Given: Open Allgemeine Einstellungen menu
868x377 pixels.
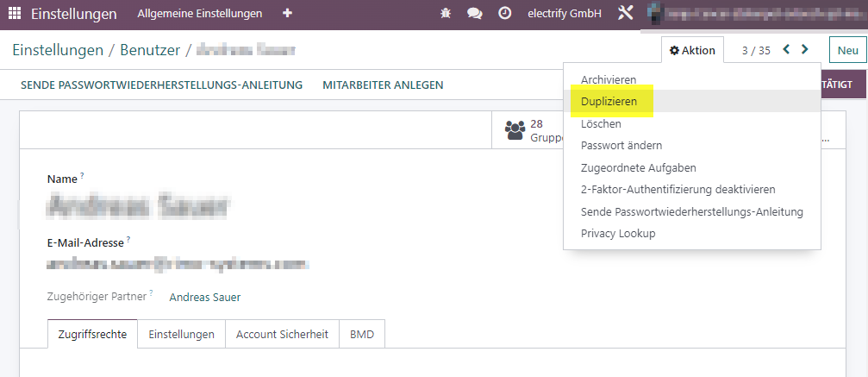Looking at the screenshot, I should tap(200, 13).
